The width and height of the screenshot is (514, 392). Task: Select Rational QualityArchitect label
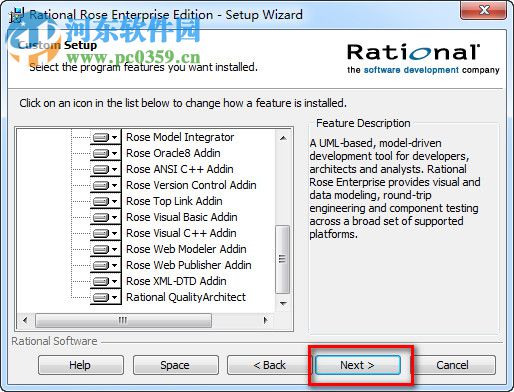186,297
